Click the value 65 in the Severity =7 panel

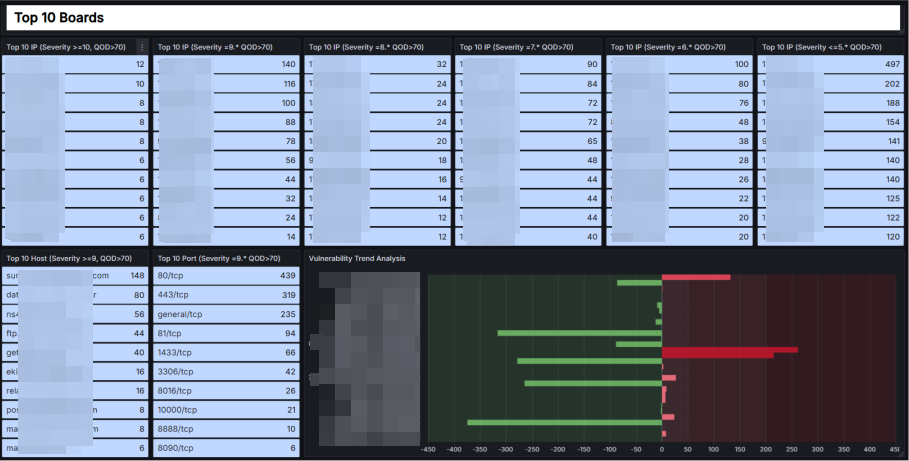click(x=592, y=141)
